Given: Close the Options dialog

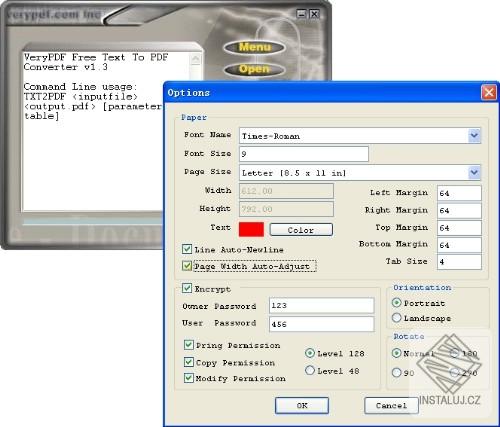Looking at the screenshot, I should (489, 92).
